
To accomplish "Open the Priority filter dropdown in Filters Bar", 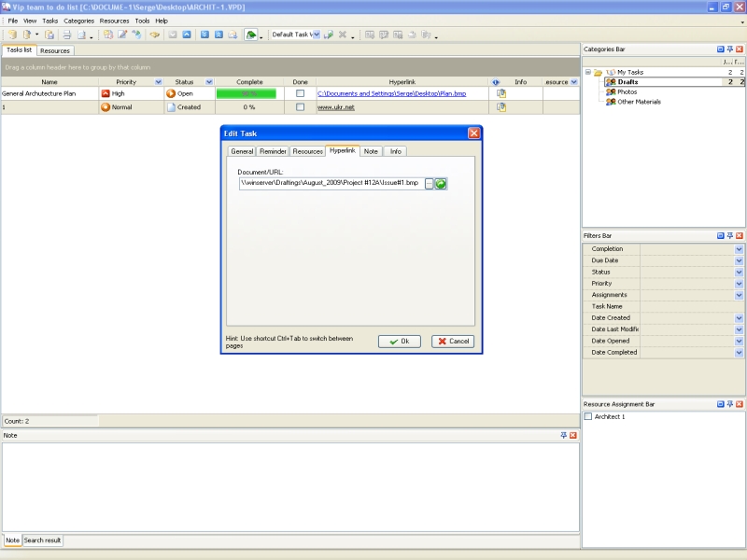I will (739, 283).
